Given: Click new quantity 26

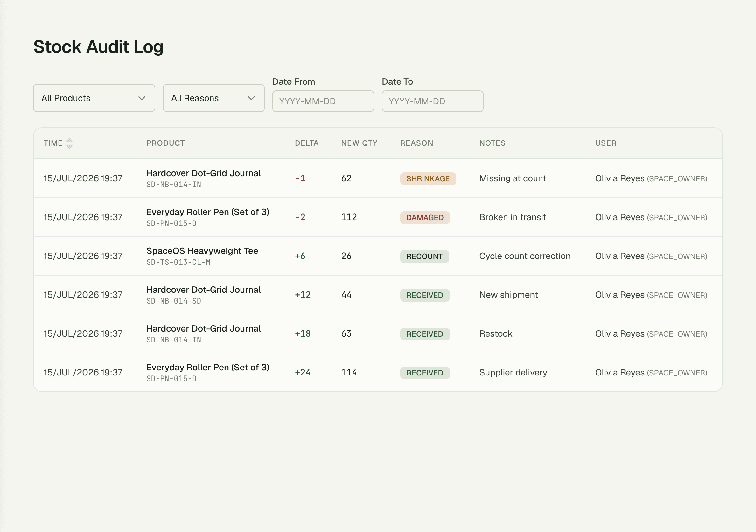Looking at the screenshot, I should [x=346, y=256].
